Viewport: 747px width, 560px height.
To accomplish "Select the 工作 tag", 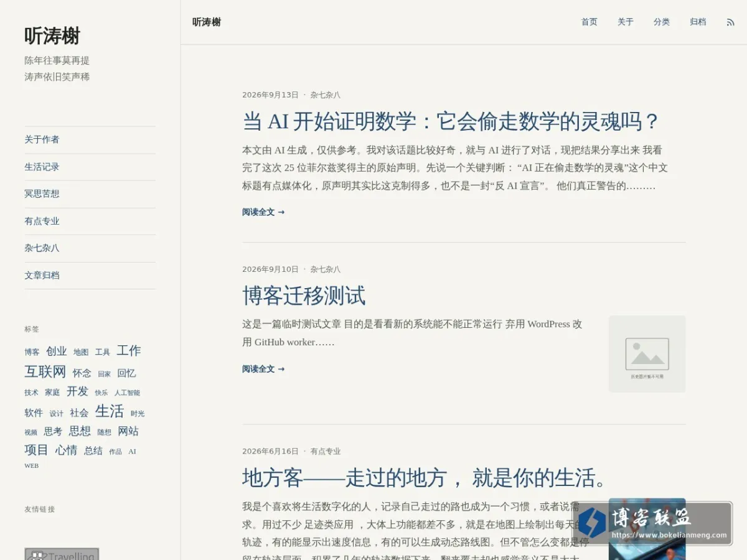I will pyautogui.click(x=129, y=350).
